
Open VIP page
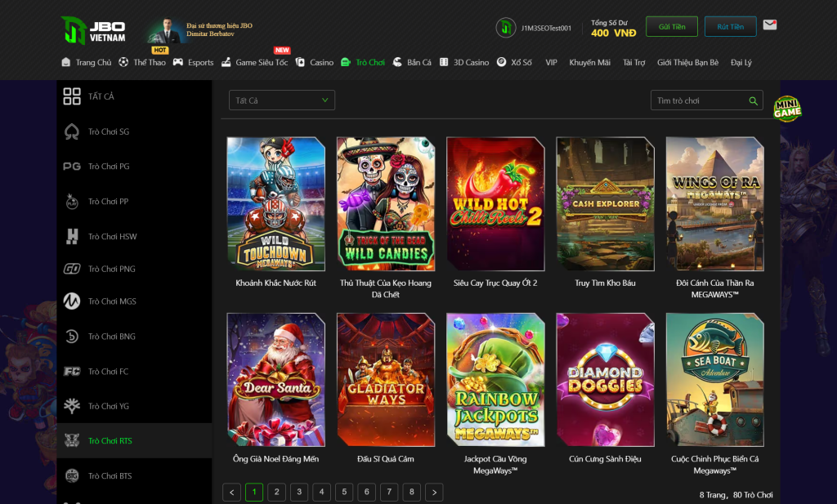[552, 62]
